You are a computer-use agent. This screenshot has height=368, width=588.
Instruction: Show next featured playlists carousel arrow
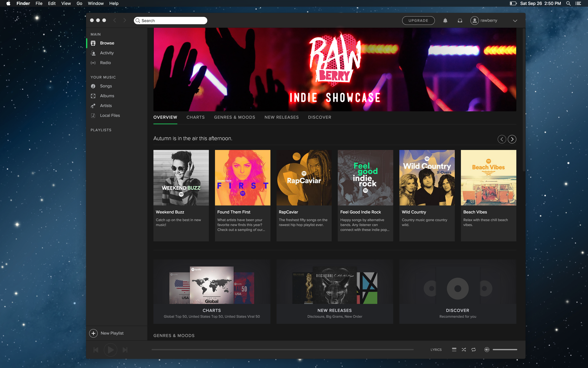(512, 139)
